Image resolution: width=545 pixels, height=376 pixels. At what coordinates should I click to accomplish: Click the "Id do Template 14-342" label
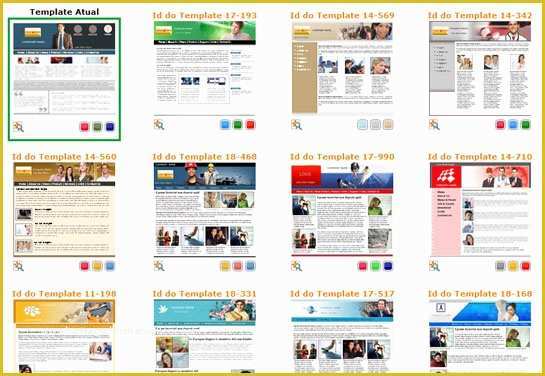pos(480,16)
